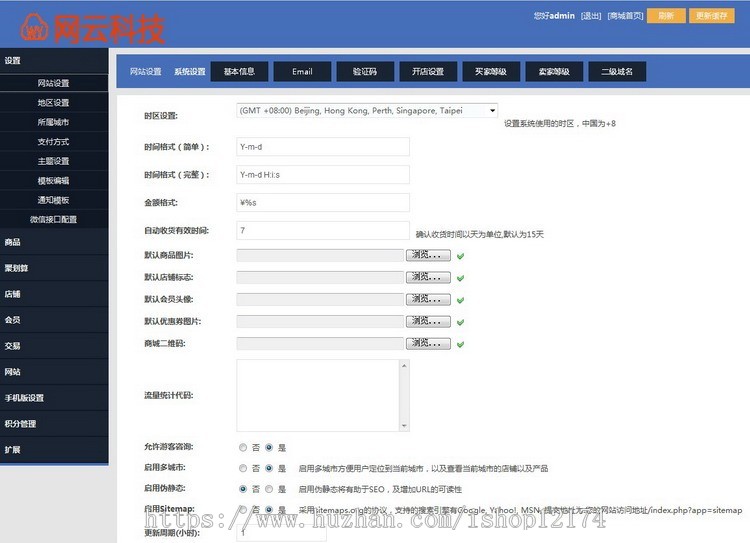The image size is (750, 543).
Task: Select 是 for 启用伪静态
Action: [x=269, y=489]
